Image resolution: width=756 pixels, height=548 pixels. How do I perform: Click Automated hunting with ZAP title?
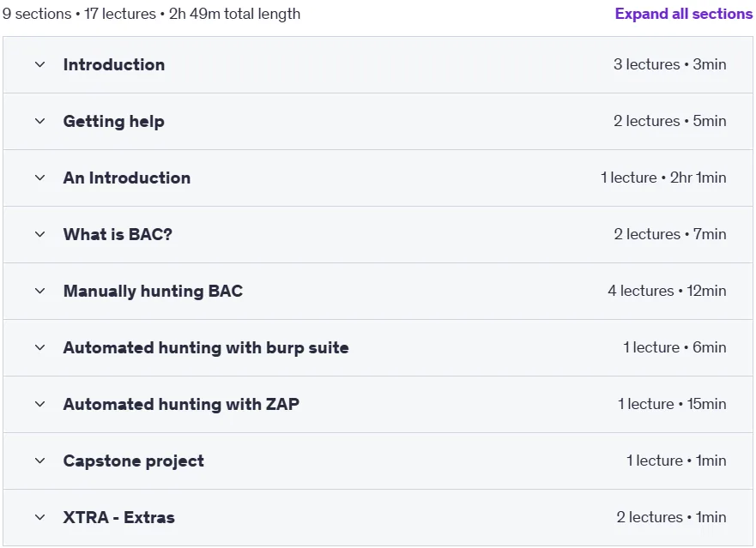[181, 404]
